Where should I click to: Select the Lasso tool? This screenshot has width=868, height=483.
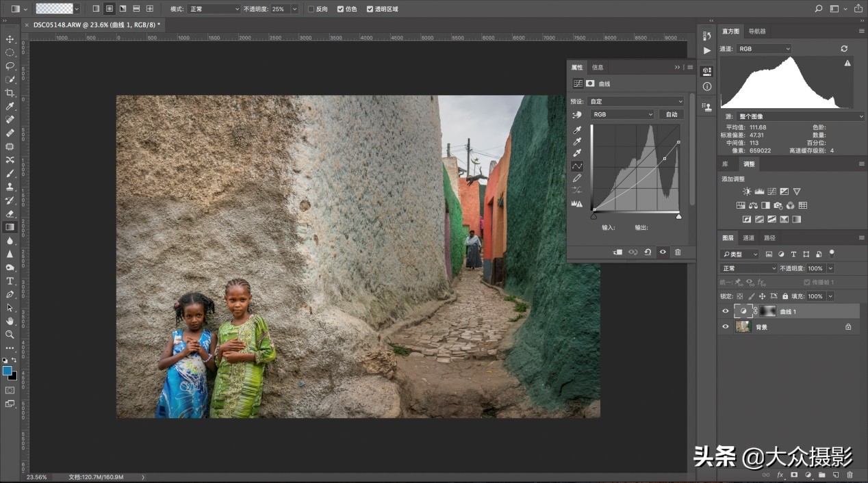pos(10,66)
